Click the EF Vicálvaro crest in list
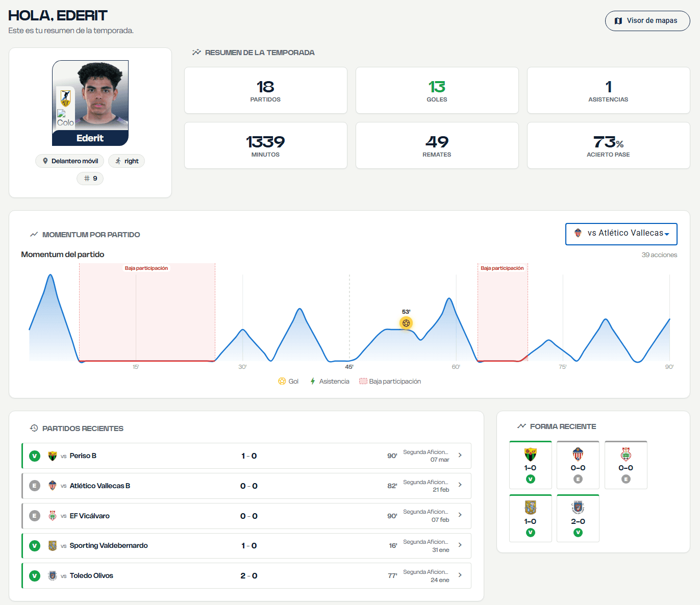The width and height of the screenshot is (700, 605). pos(52,516)
